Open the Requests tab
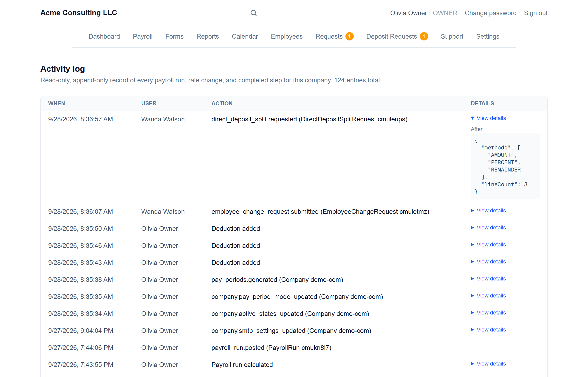Viewport: 588px width, 377px height. click(329, 37)
